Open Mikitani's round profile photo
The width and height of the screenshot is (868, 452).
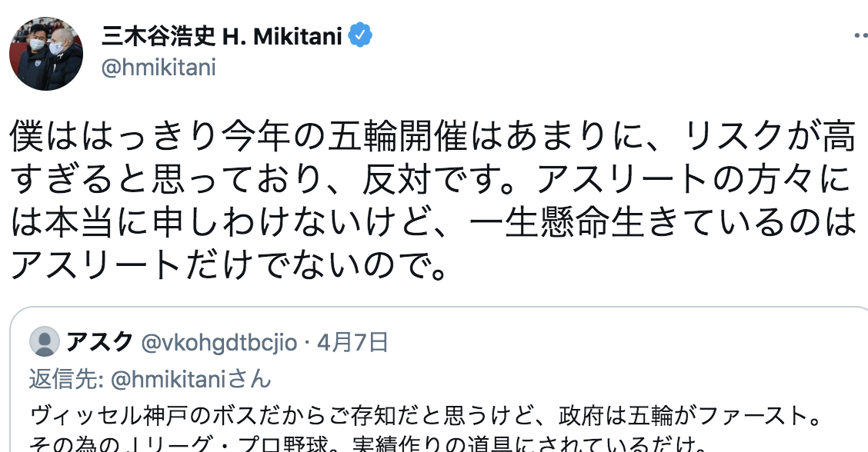(46, 53)
